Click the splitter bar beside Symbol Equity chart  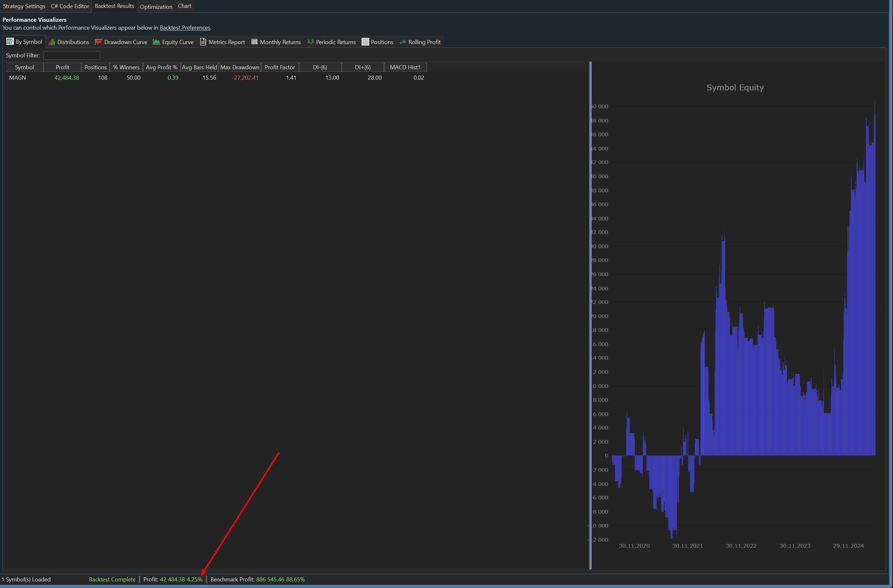(x=590, y=315)
